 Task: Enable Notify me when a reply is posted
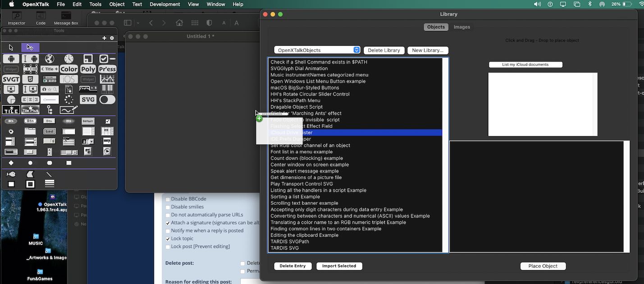point(168,231)
